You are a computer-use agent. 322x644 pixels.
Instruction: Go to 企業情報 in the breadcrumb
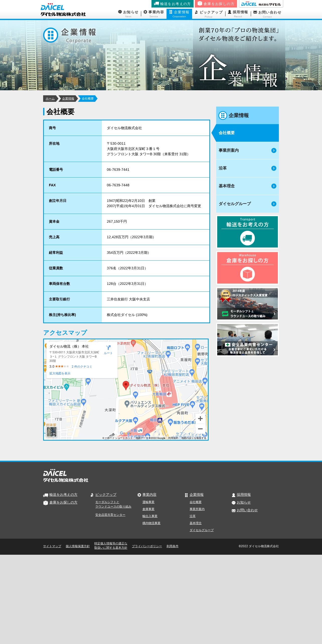[x=68, y=99]
